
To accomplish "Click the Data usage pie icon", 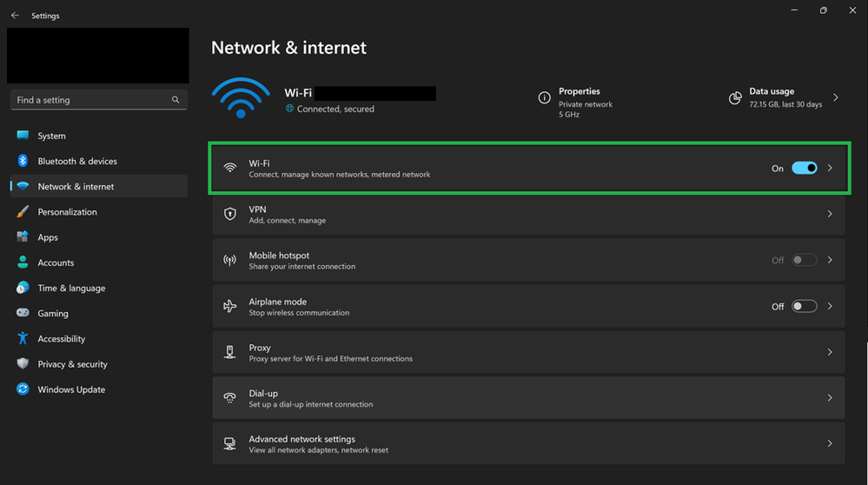I will [x=735, y=98].
